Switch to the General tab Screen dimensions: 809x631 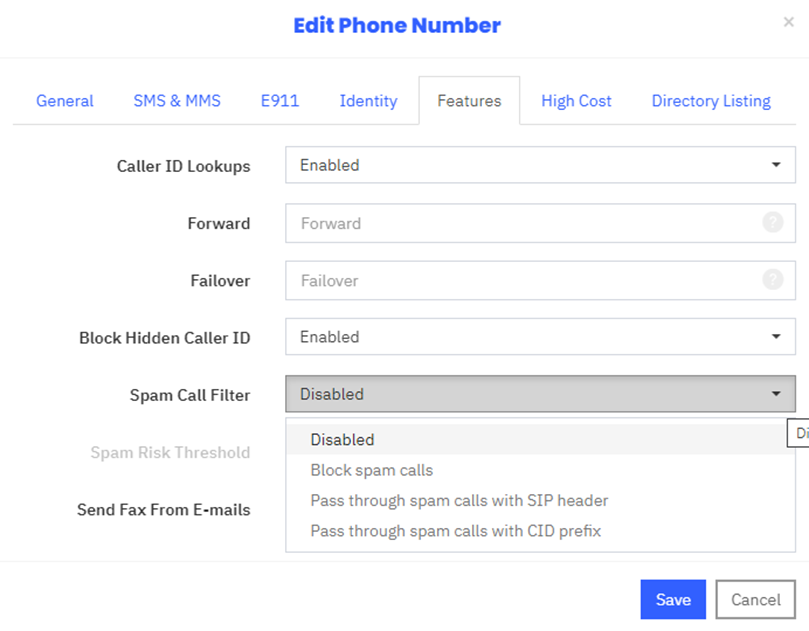[x=65, y=101]
